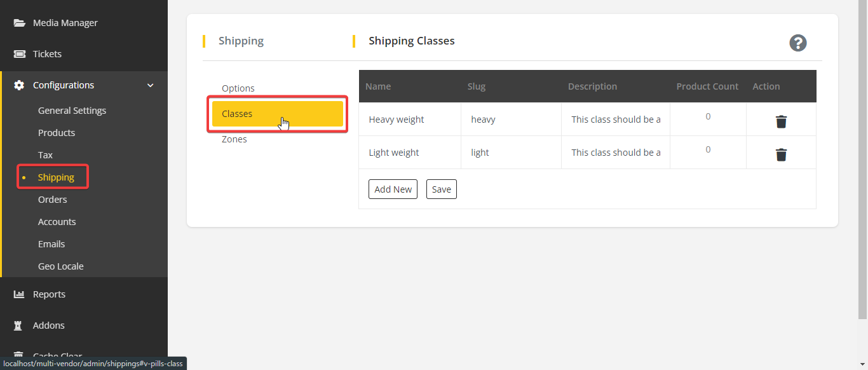Open Orders configuration
Screen dimensions: 868x370
52,200
